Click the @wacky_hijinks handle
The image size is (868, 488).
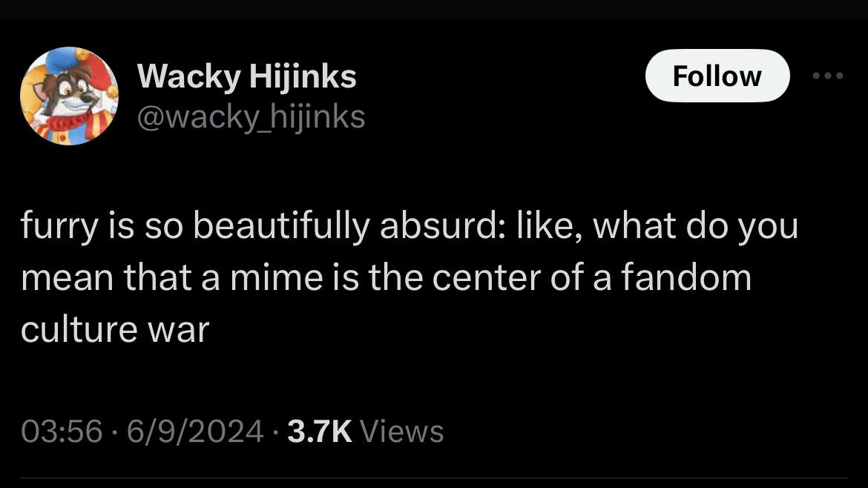click(251, 117)
